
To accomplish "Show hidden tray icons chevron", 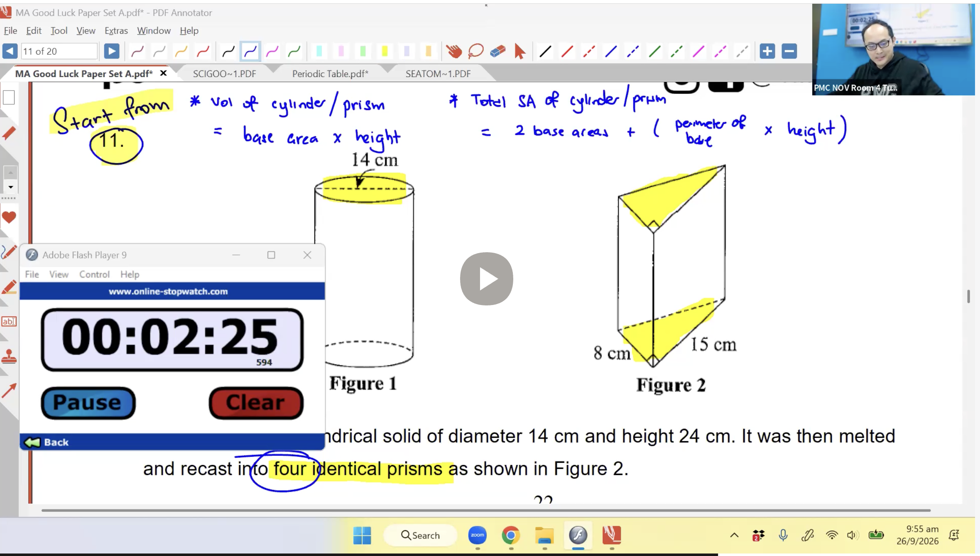I will [x=734, y=535].
